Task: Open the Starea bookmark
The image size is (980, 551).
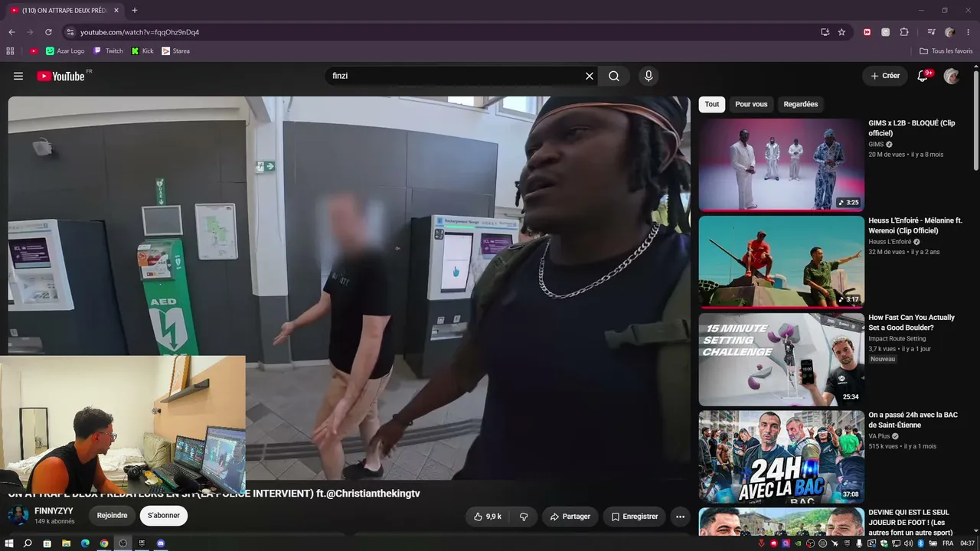Action: click(175, 51)
